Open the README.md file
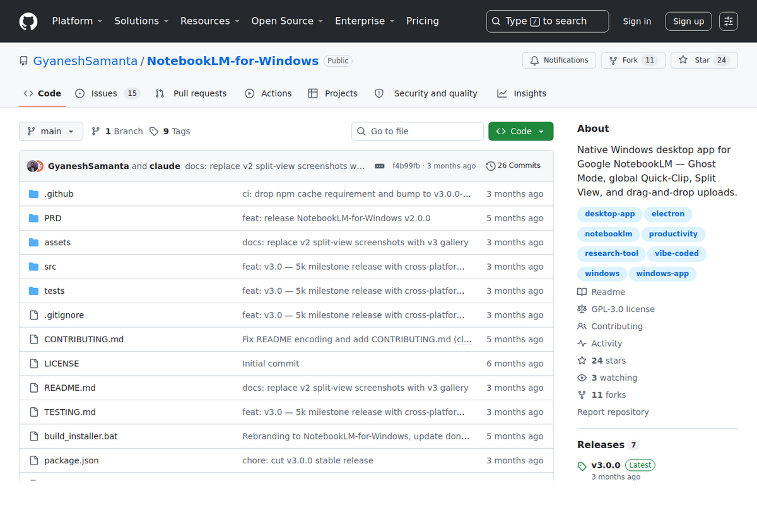The width and height of the screenshot is (757, 532). coord(70,388)
